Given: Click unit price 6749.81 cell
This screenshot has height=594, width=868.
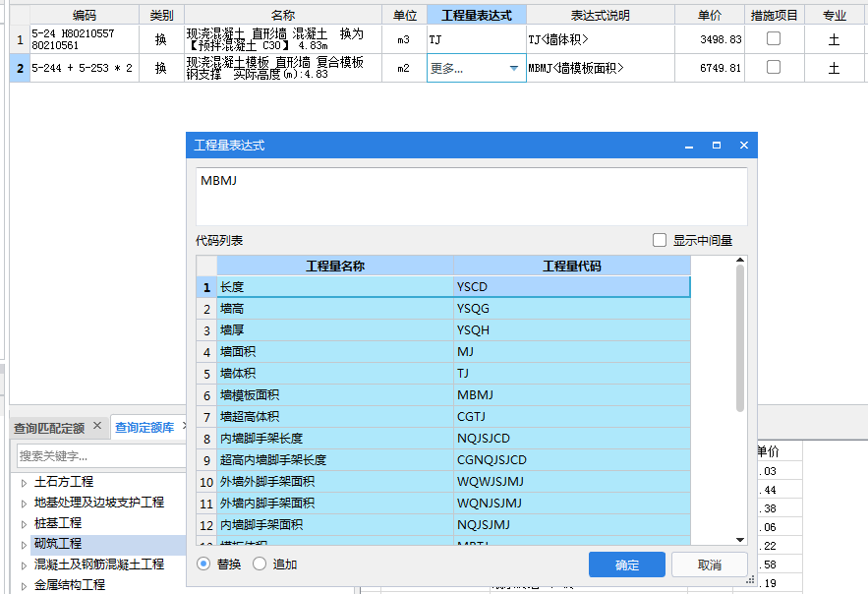Looking at the screenshot, I should coord(710,68).
